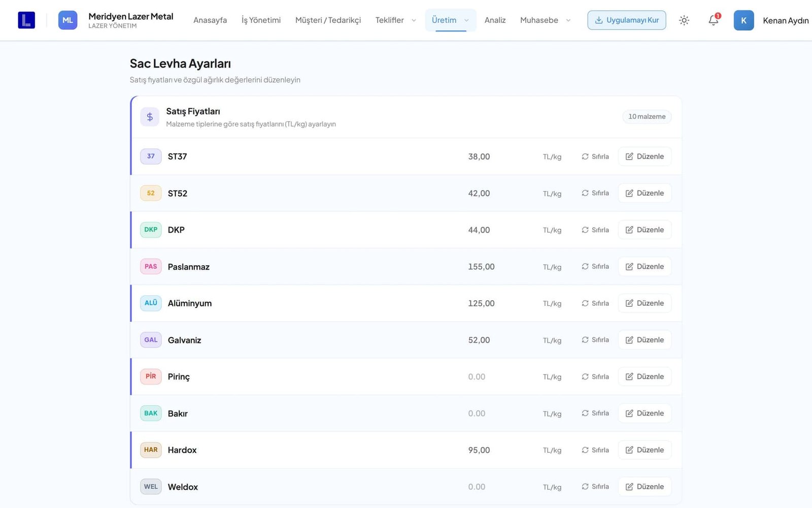Open Müşteri / Tedarikçi page
812x508 pixels.
328,20
